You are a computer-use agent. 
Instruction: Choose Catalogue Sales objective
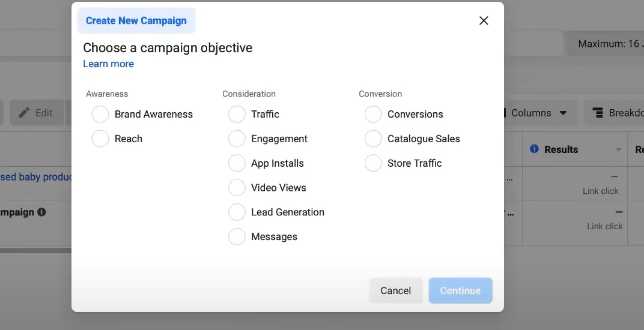373,139
